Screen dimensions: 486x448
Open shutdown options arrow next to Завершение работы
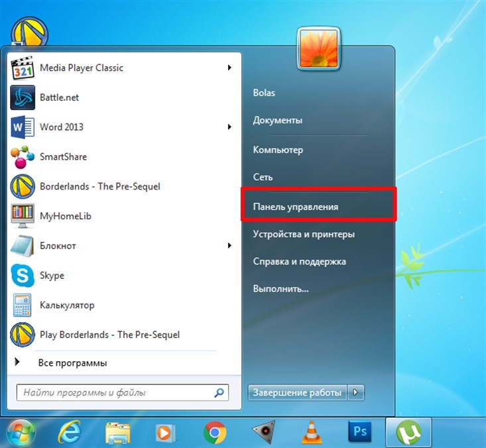pos(356,392)
